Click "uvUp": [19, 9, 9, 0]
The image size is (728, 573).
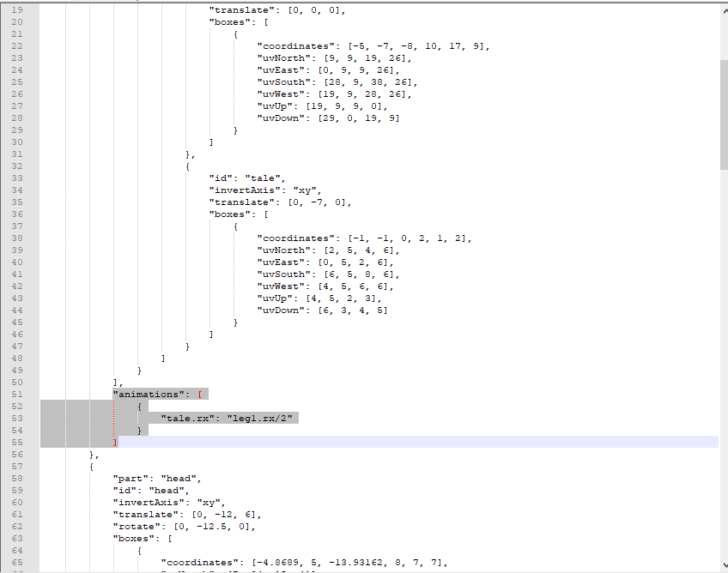[x=322, y=106]
